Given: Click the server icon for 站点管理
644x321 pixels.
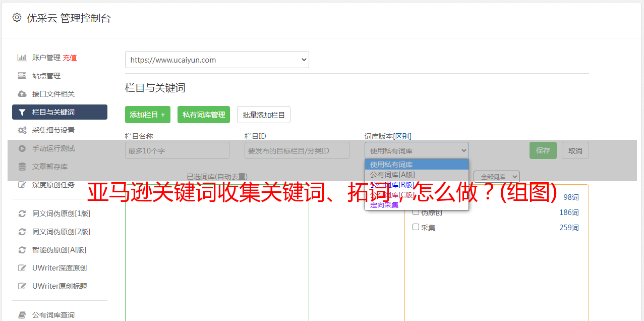Looking at the screenshot, I should (x=22, y=76).
